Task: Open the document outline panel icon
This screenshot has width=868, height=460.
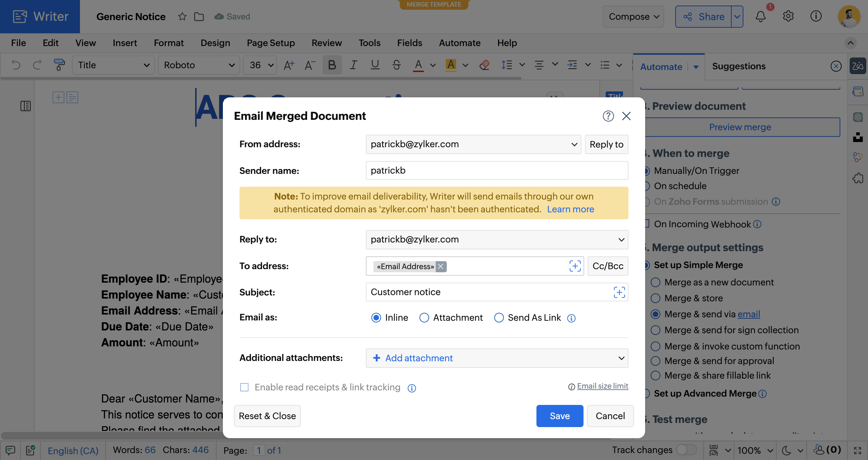Action: (26, 106)
